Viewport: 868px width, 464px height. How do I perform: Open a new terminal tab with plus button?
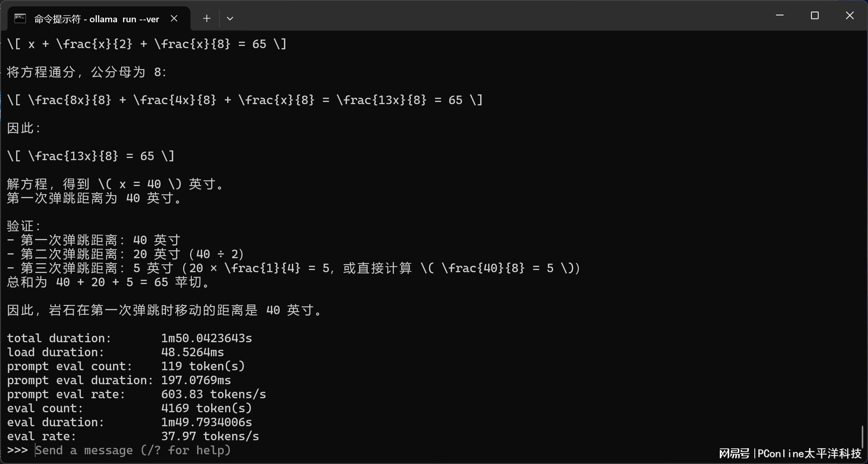(207, 19)
